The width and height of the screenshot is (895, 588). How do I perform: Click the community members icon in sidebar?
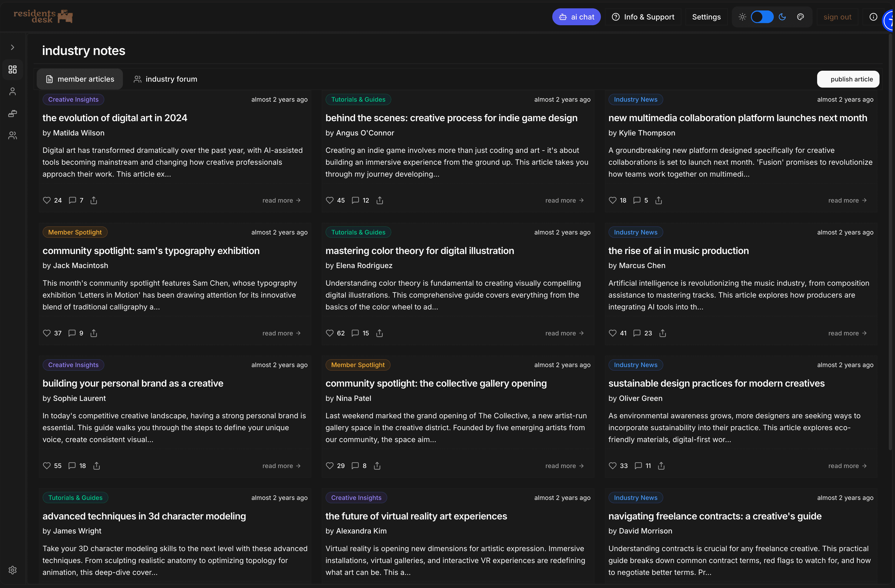12,136
